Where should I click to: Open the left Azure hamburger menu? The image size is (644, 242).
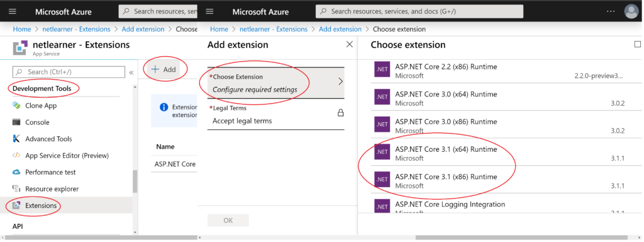13,11
